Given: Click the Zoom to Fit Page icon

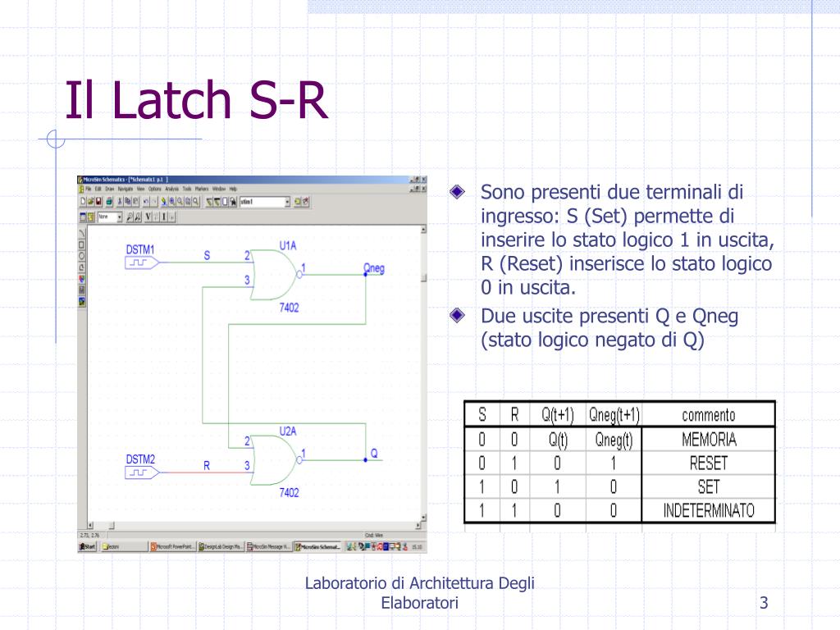Looking at the screenshot, I should pos(195,202).
